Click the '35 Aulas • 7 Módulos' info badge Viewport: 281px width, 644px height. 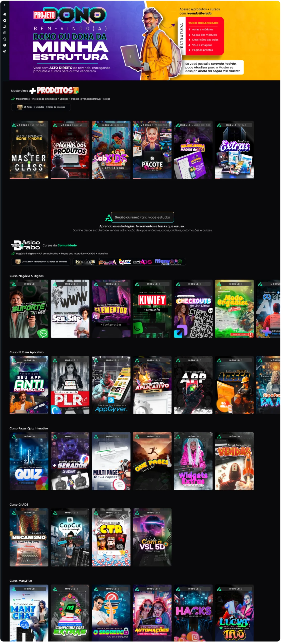click(x=41, y=107)
